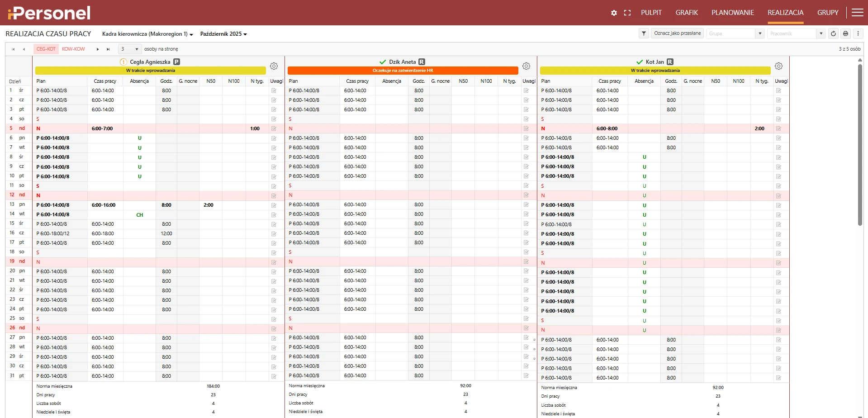Image resolution: width=868 pixels, height=418 pixels.
Task: Refresh the work time data
Action: (833, 33)
